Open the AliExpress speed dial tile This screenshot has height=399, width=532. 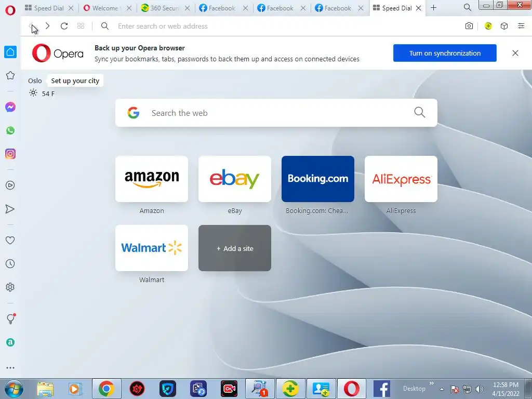pyautogui.click(x=401, y=179)
